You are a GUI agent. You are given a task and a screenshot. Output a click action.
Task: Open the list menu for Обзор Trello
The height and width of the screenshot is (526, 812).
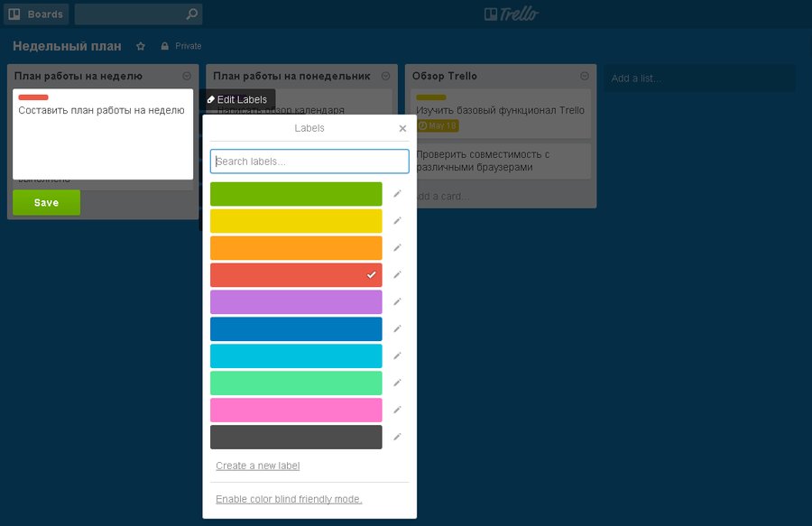(x=585, y=76)
